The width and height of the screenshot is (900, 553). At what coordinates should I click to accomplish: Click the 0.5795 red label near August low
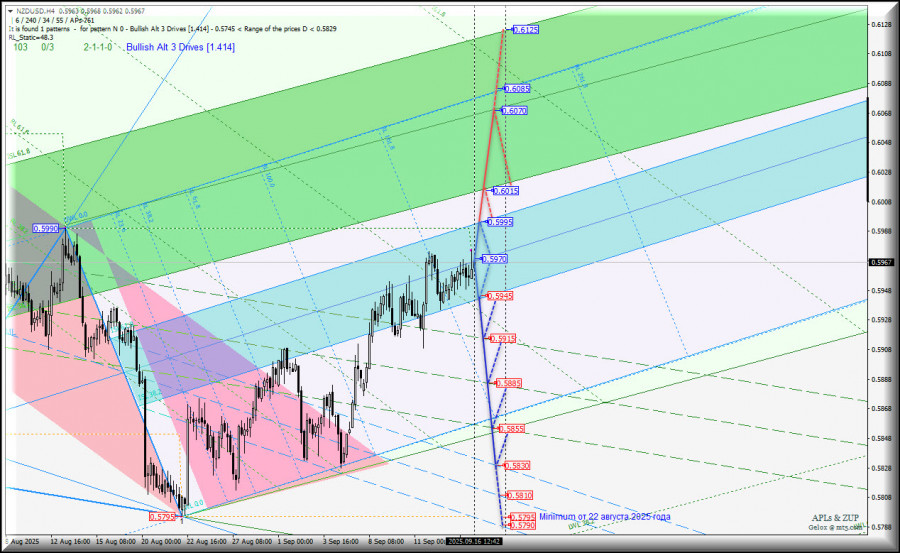point(163,516)
